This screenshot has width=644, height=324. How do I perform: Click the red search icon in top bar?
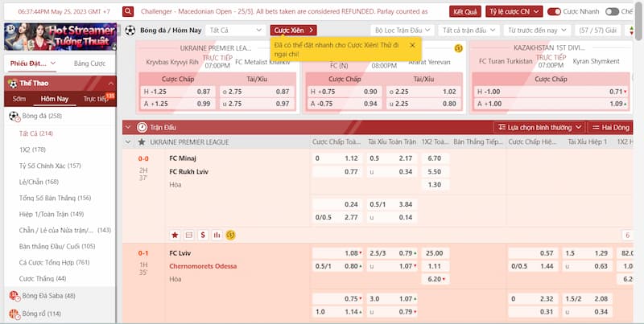(x=129, y=11)
